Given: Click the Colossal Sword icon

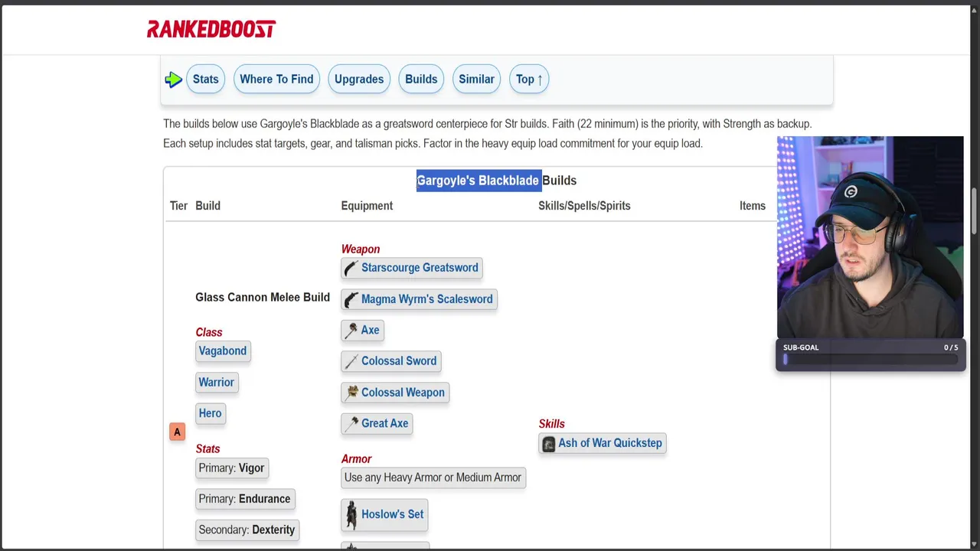Looking at the screenshot, I should [x=351, y=361].
